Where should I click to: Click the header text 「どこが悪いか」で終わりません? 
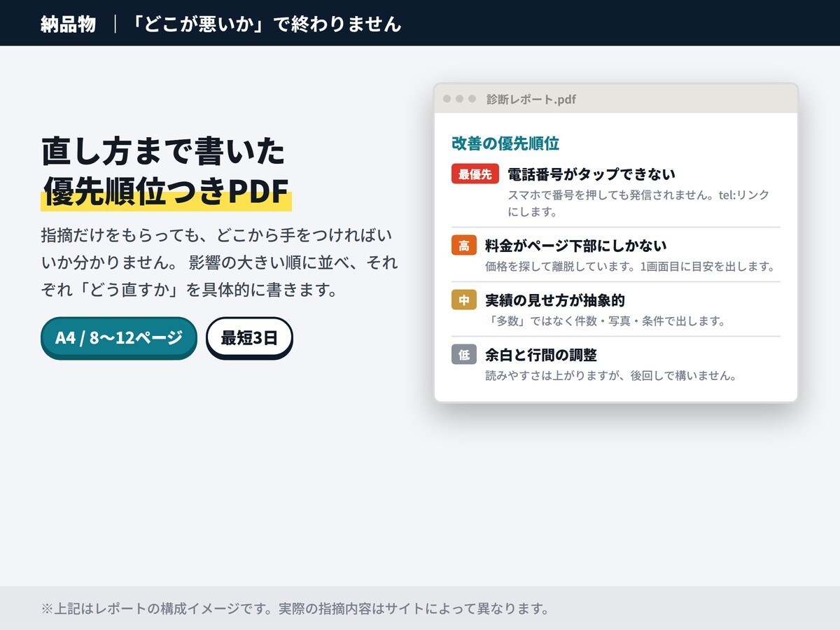[x=266, y=24]
